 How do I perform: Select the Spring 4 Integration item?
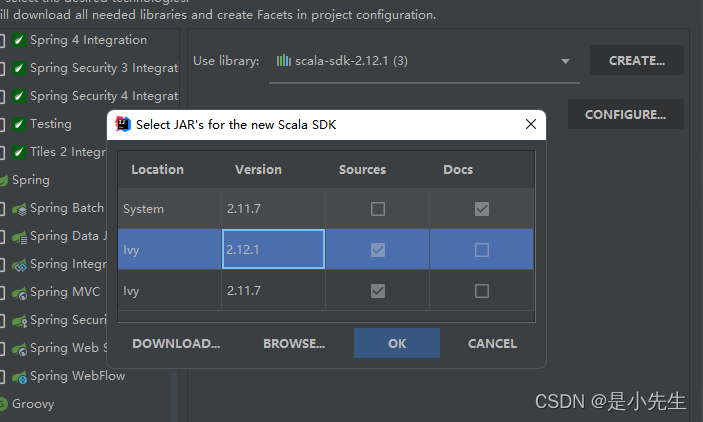click(88, 40)
